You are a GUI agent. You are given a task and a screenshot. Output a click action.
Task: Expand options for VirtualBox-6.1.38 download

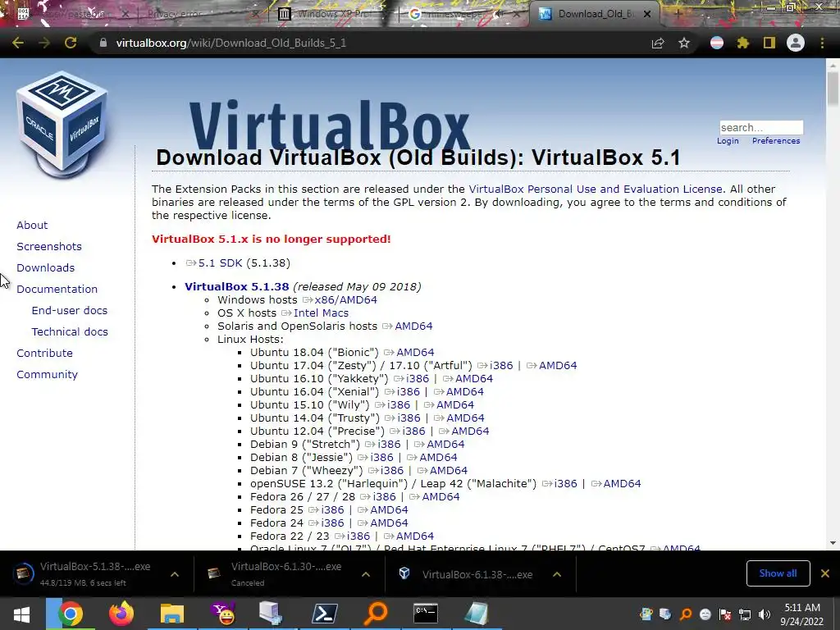click(x=557, y=574)
